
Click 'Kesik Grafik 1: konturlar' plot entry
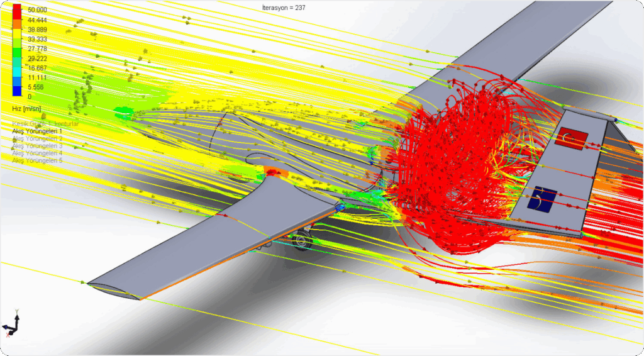coord(45,124)
